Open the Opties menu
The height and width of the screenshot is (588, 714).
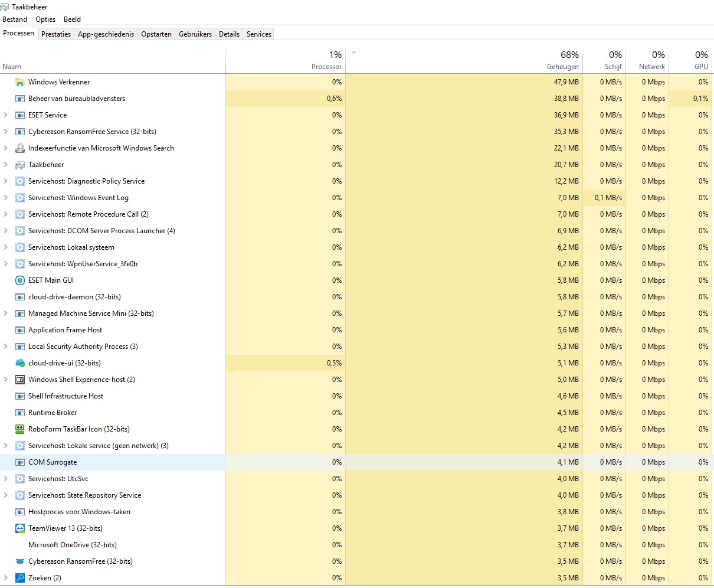pyautogui.click(x=45, y=19)
